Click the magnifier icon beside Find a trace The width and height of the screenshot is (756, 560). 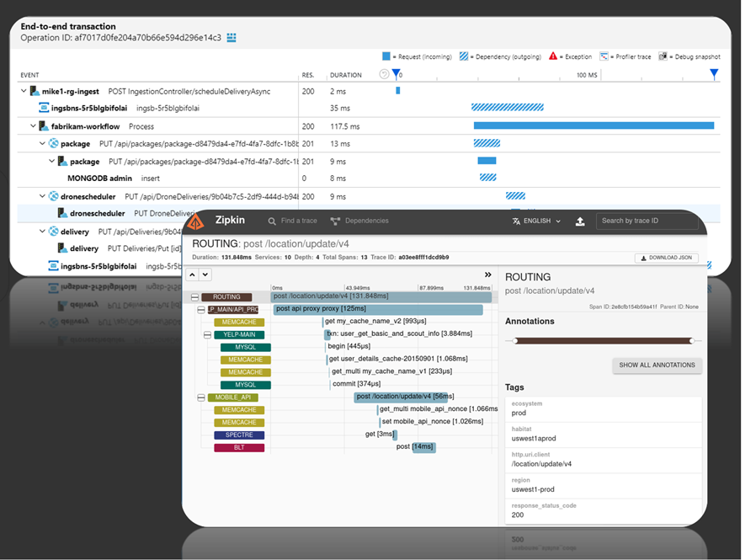pyautogui.click(x=272, y=221)
